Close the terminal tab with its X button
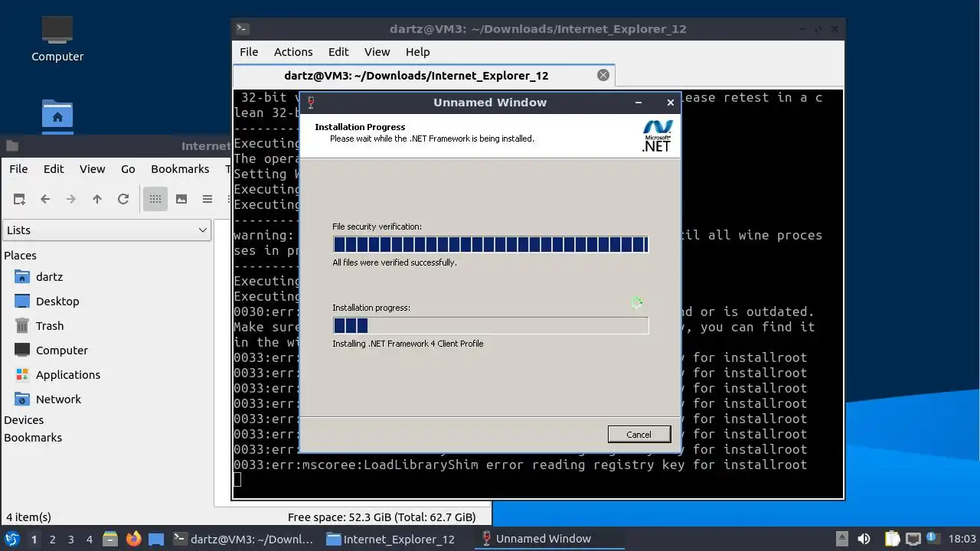The width and height of the screenshot is (980, 551). pos(603,75)
